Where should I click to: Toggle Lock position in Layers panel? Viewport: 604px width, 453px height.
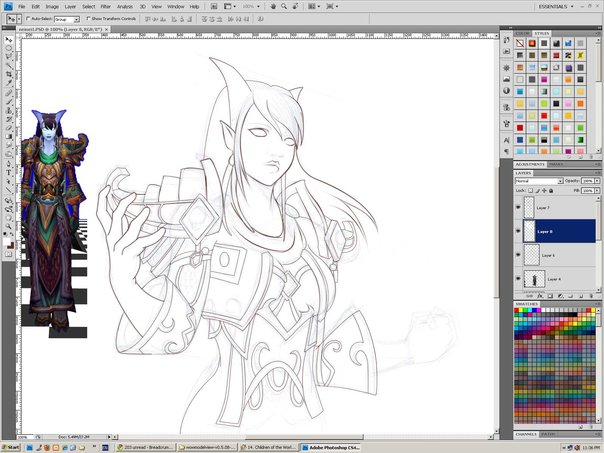(544, 191)
